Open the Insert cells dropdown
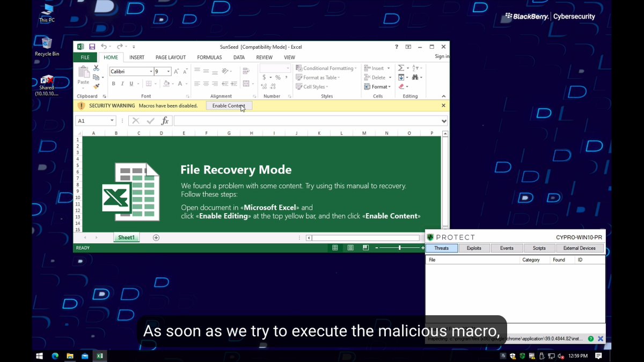Viewport: 644px width, 362px height. click(376, 68)
